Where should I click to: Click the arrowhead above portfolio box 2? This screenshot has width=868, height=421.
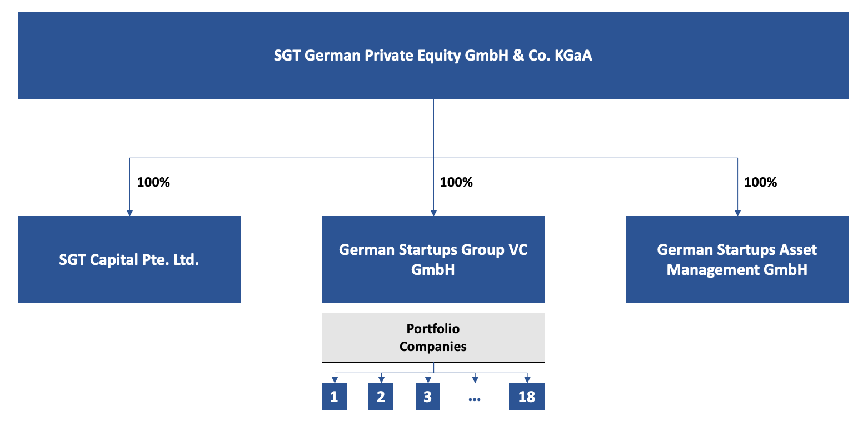381,380
